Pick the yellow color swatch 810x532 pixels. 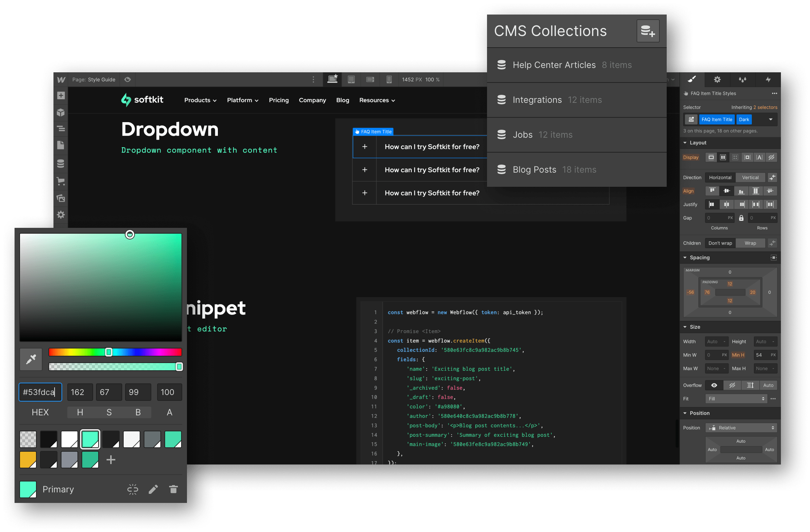tap(28, 460)
